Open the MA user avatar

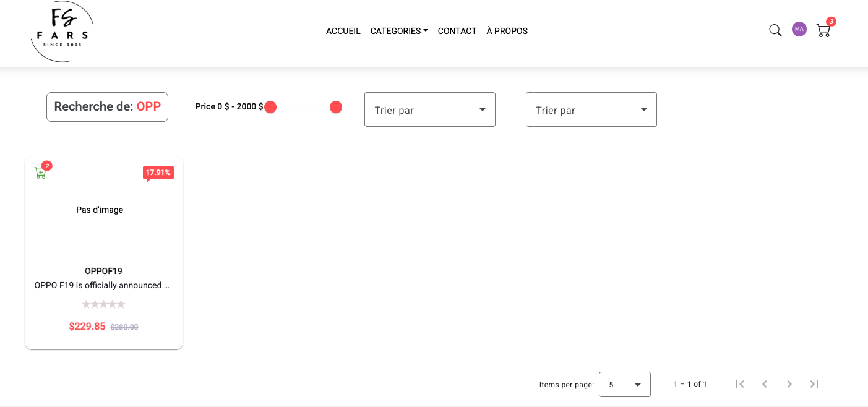point(799,29)
